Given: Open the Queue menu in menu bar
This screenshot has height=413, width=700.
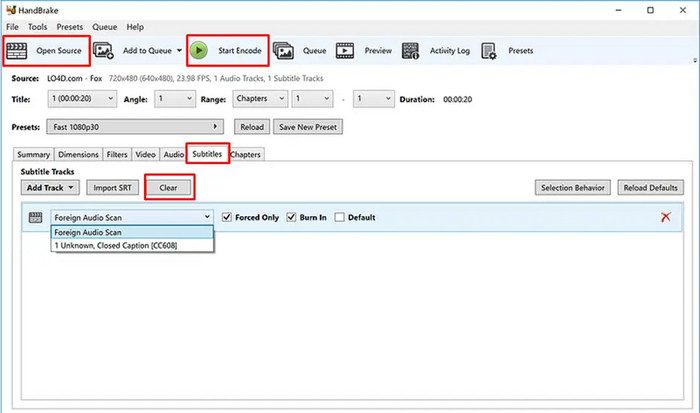Looking at the screenshot, I should click(x=104, y=27).
